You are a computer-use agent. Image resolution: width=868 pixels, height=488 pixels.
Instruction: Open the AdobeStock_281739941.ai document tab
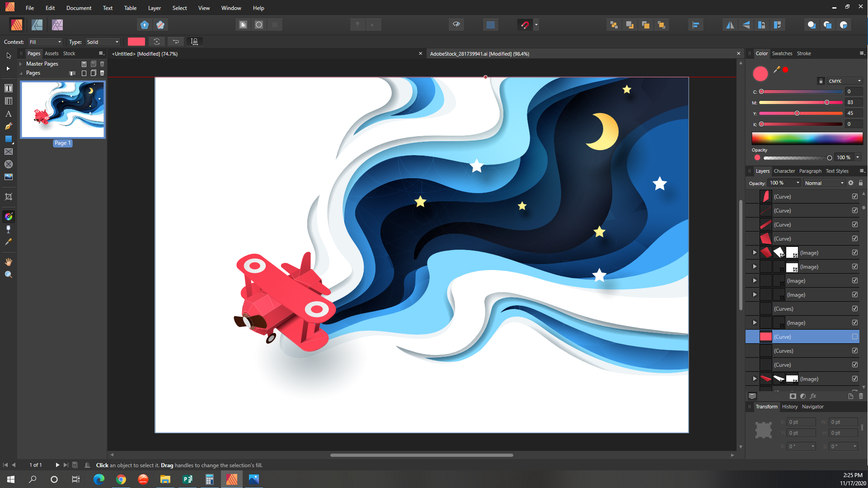479,54
